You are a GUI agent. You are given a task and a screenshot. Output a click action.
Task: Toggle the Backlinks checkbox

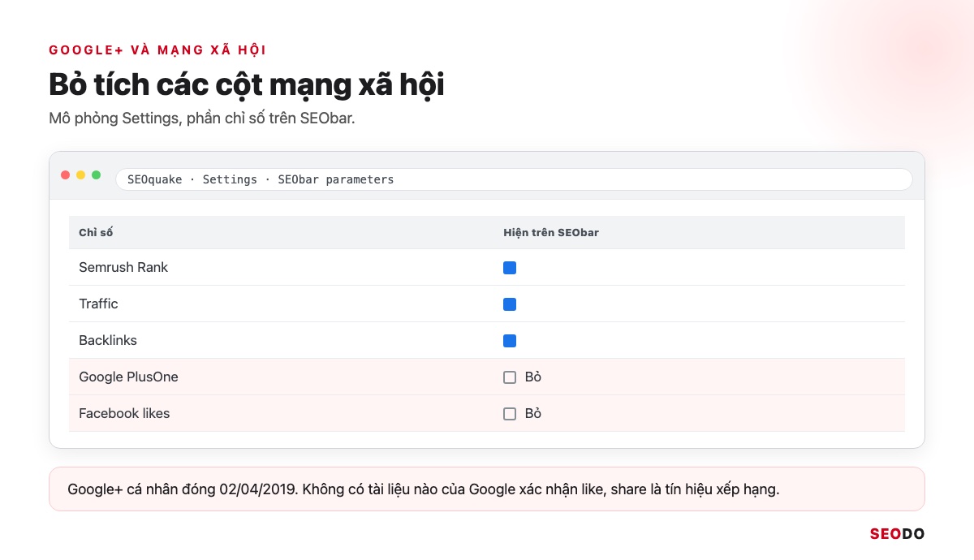click(510, 341)
